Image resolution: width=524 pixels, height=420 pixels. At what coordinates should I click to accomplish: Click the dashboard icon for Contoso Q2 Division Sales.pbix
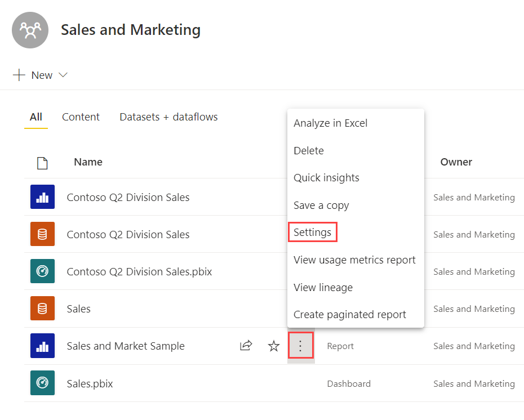42,271
